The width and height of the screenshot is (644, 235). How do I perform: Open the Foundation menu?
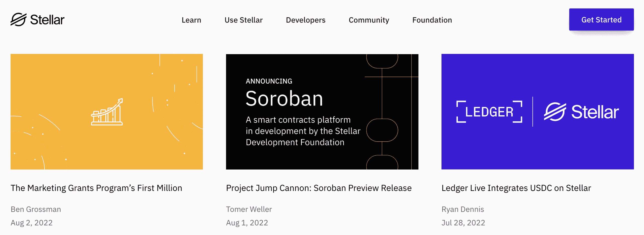point(432,20)
